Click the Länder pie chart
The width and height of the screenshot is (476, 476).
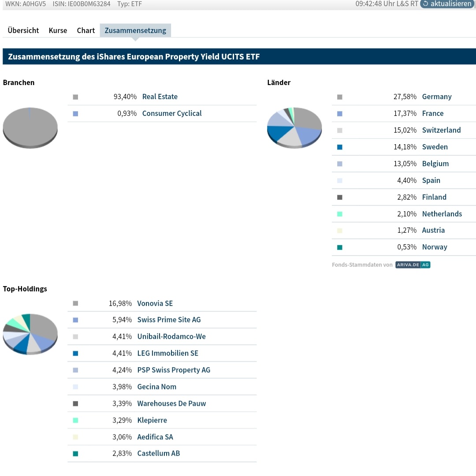[x=294, y=127]
